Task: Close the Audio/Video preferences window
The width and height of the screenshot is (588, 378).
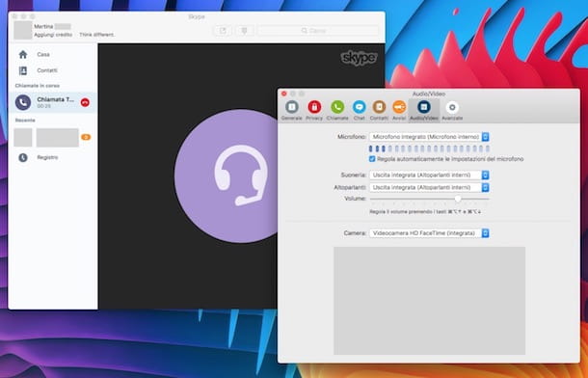Action: coord(283,94)
